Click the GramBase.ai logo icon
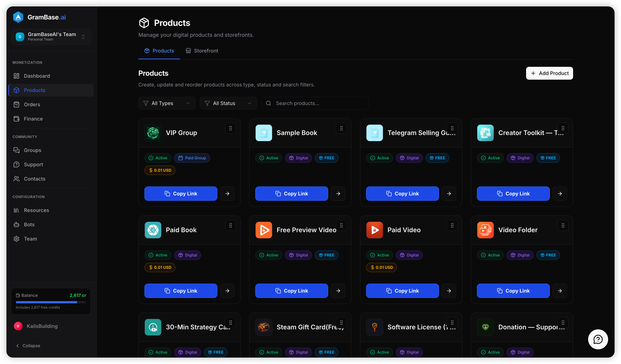The width and height of the screenshot is (621, 364). pos(18,17)
